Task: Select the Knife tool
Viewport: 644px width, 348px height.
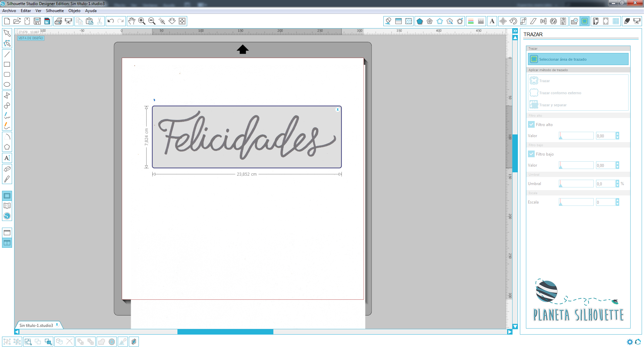Action: (x=7, y=179)
